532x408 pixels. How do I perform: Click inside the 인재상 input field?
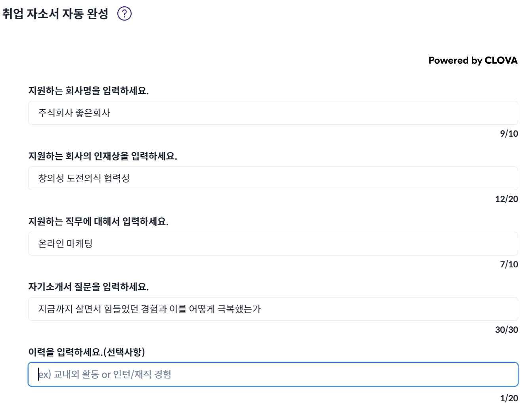click(274, 178)
